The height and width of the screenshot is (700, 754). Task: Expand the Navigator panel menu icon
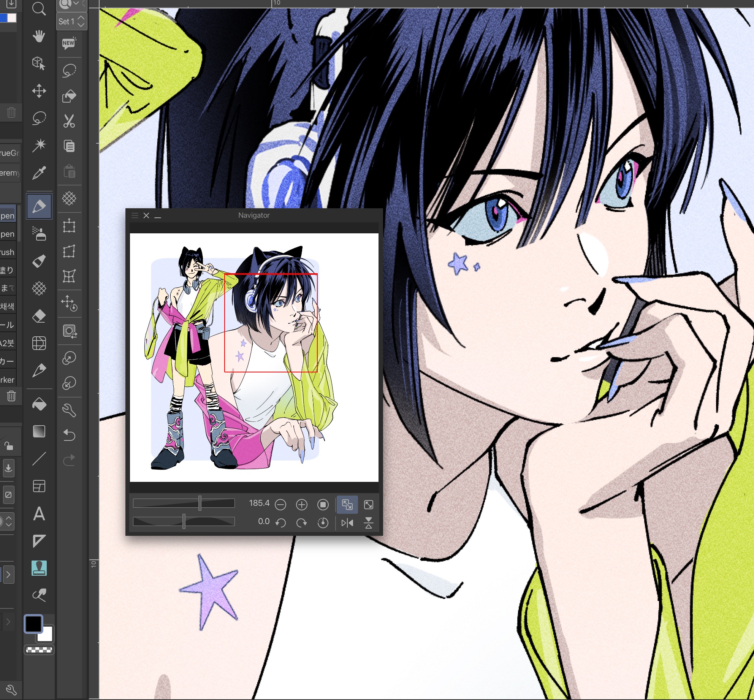pos(135,215)
